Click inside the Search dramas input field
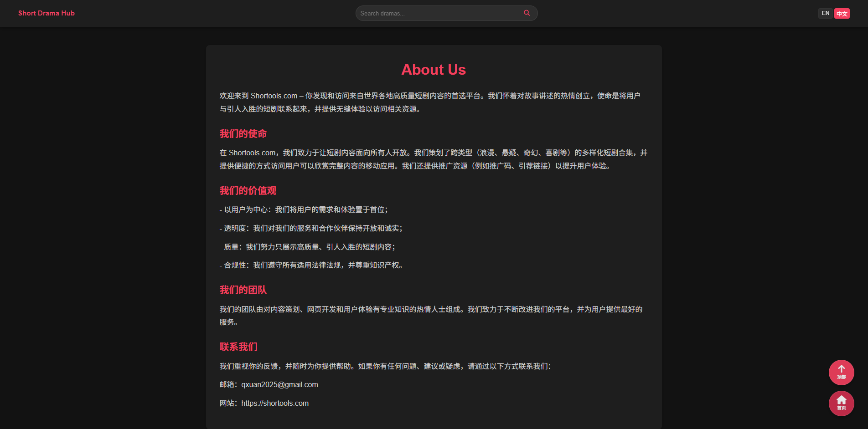The width and height of the screenshot is (868, 429). 438,13
